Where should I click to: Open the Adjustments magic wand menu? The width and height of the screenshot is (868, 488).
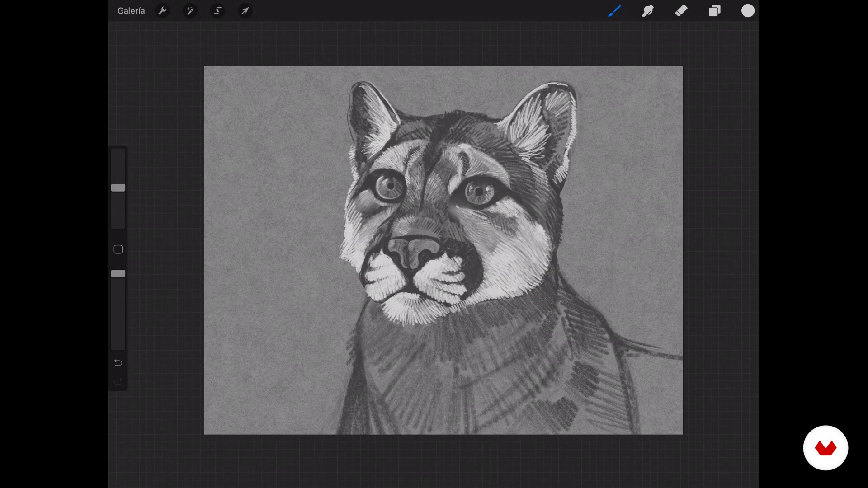pos(190,11)
